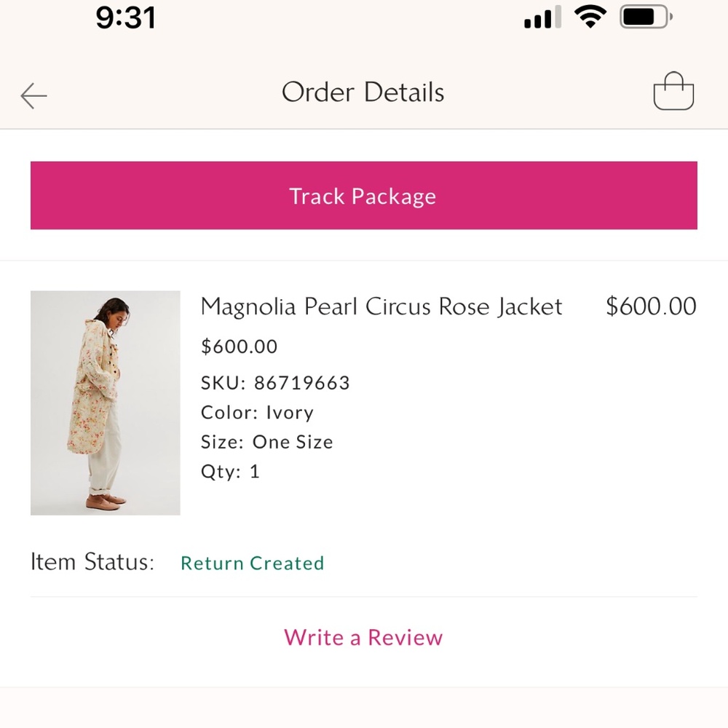Tap the back arrow icon
Screen dimensions: 728x728
click(33, 95)
